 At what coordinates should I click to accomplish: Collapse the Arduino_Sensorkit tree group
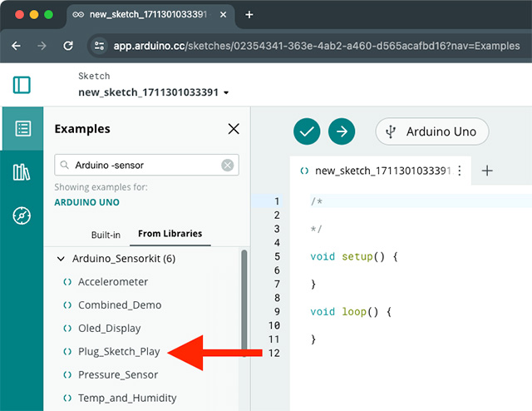pos(61,259)
